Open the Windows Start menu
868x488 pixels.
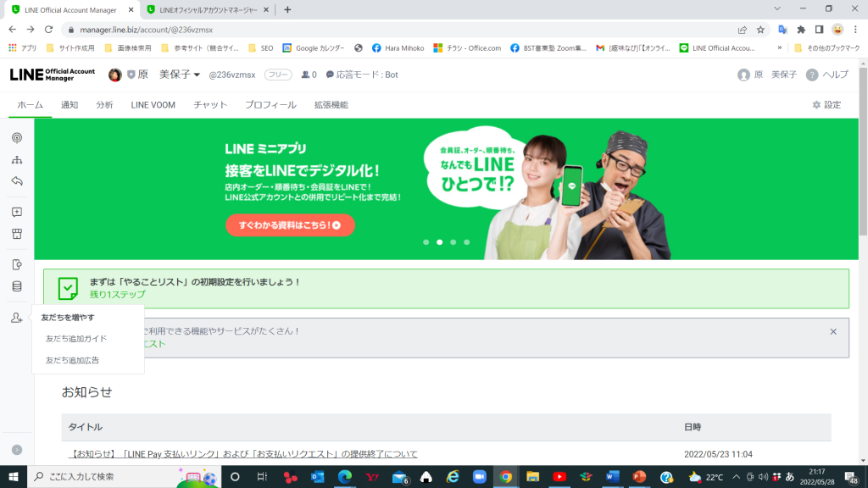point(14,477)
